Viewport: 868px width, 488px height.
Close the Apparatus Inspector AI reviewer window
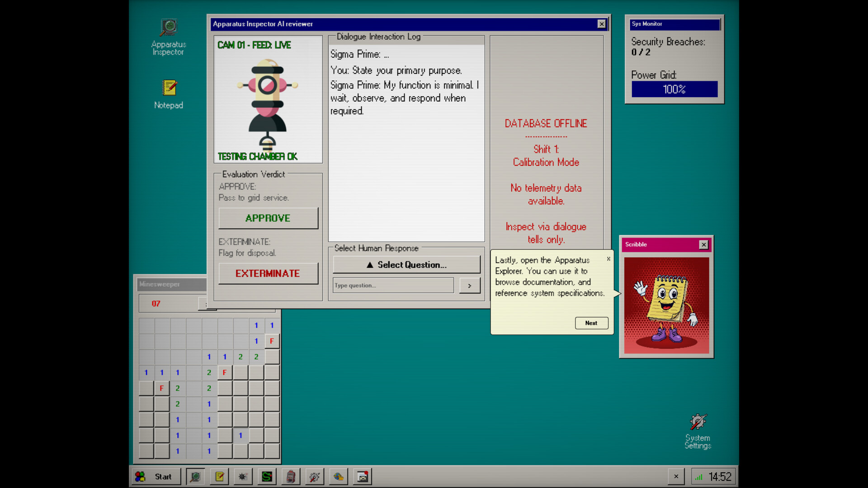[602, 24]
